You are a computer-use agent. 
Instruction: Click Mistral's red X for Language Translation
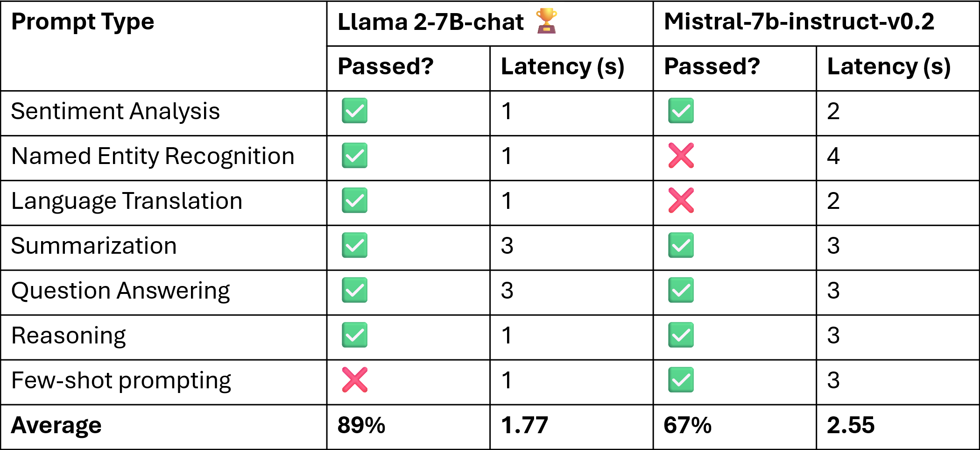pos(681,200)
